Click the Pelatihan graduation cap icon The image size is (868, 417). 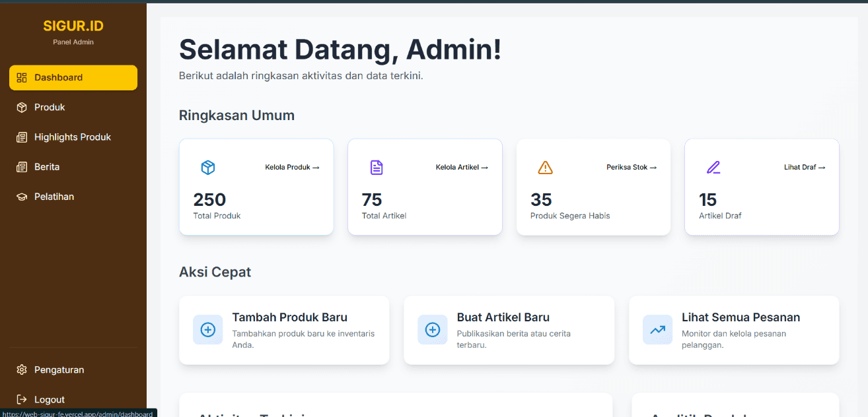(x=22, y=197)
